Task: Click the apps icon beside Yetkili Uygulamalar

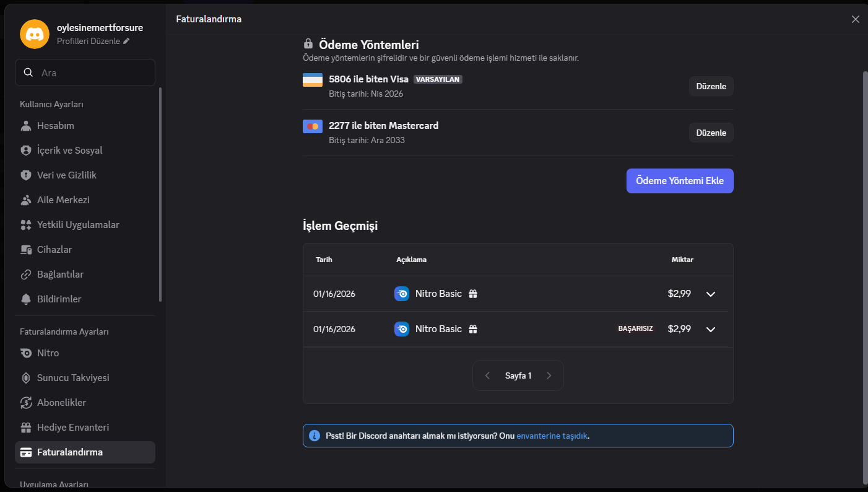Action: tap(26, 225)
